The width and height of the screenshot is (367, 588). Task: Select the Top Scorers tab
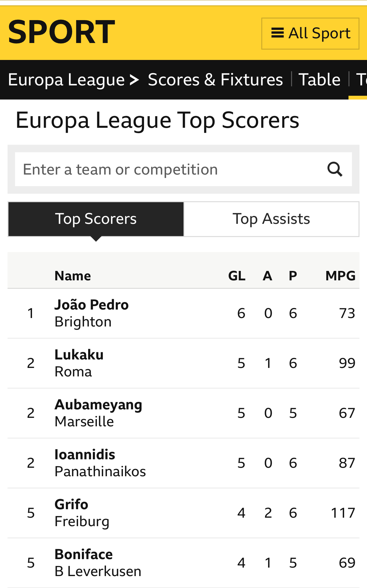tap(96, 219)
